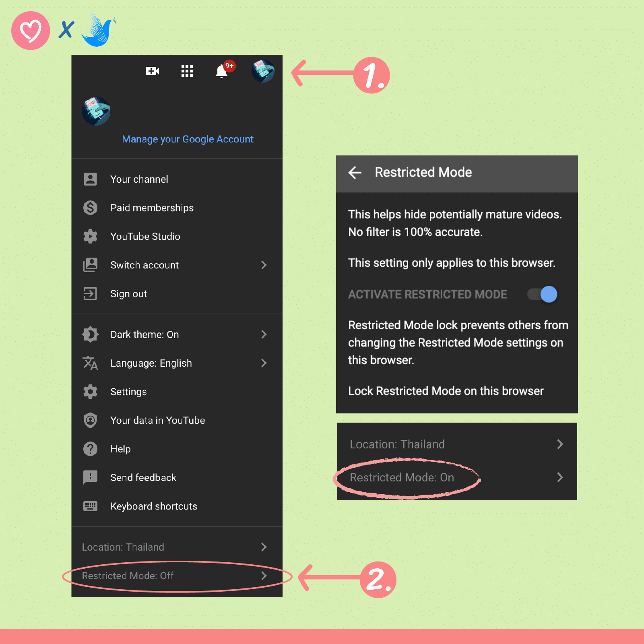Click ACTIVATE RESTRICTED MODE label
Screen dimensions: 644x644
coord(427,294)
